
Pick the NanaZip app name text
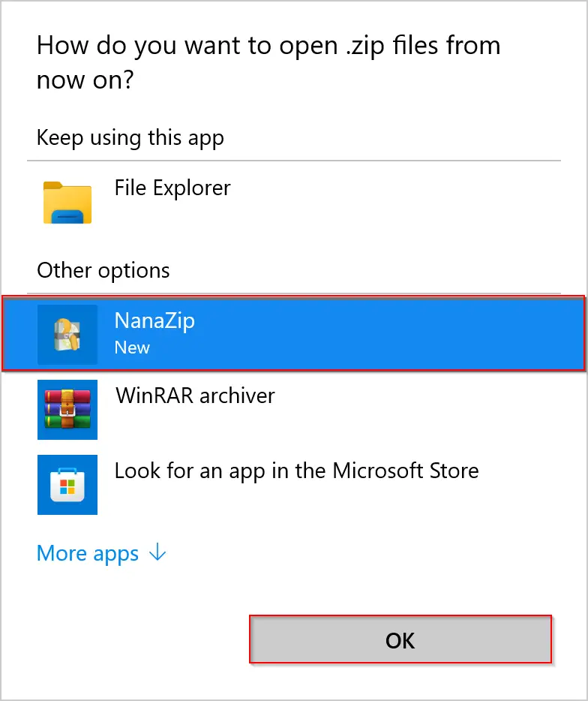point(154,321)
